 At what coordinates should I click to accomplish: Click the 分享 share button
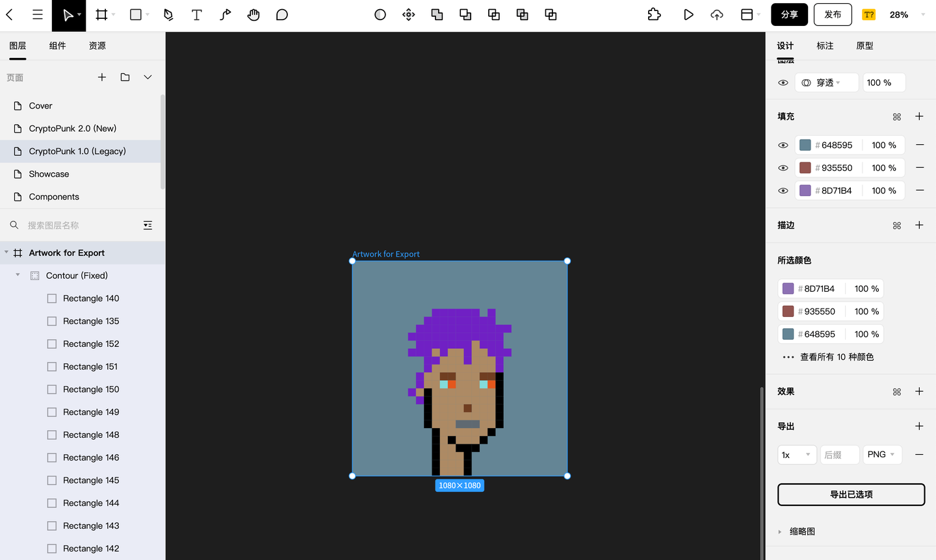tap(789, 14)
